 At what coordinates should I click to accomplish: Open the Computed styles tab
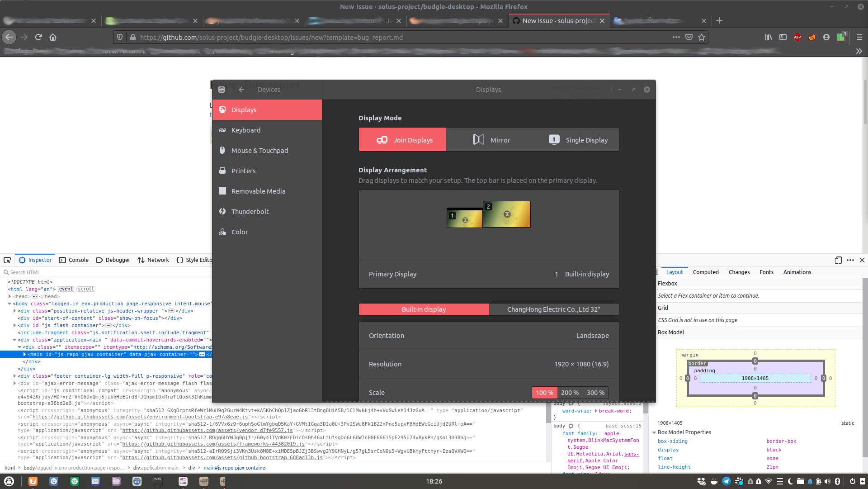click(706, 272)
